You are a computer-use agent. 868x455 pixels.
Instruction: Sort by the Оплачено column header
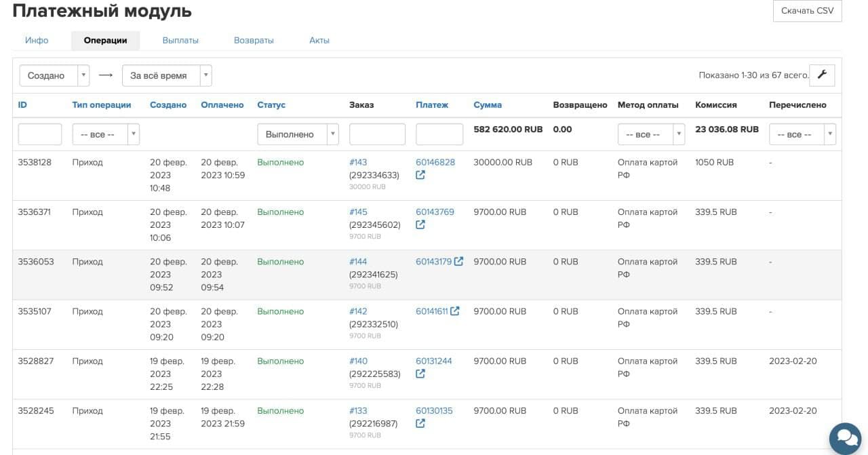coord(222,105)
